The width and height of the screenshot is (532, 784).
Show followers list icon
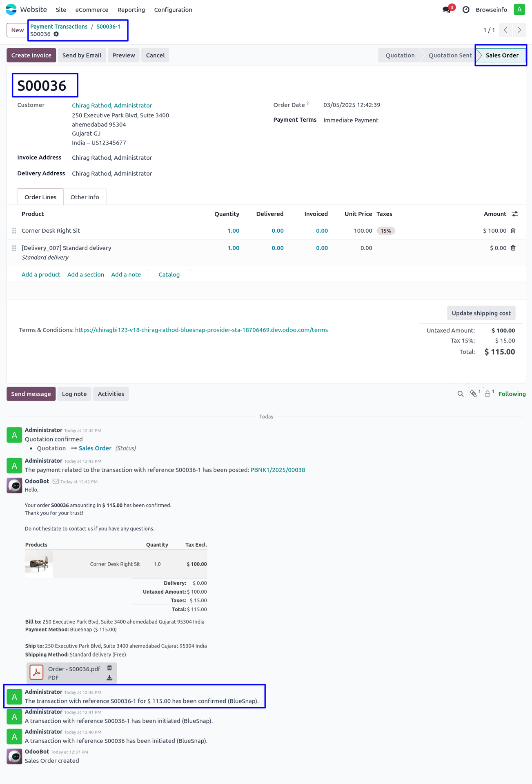click(x=487, y=394)
